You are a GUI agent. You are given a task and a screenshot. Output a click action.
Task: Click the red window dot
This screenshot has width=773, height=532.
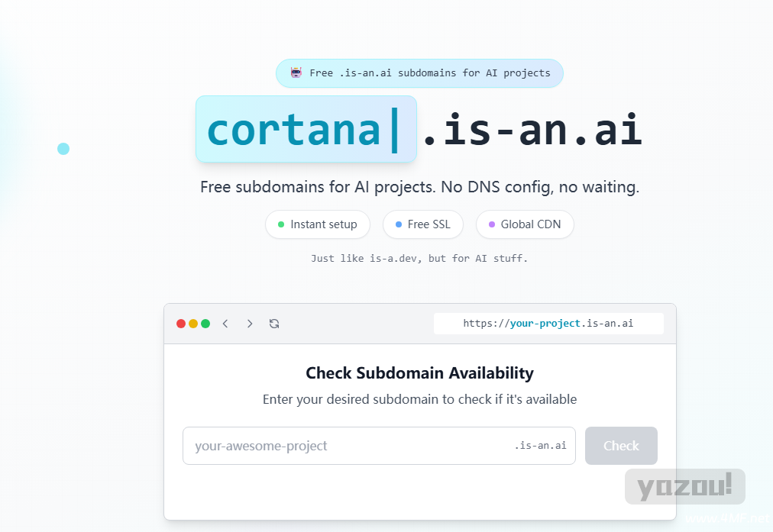(x=181, y=324)
